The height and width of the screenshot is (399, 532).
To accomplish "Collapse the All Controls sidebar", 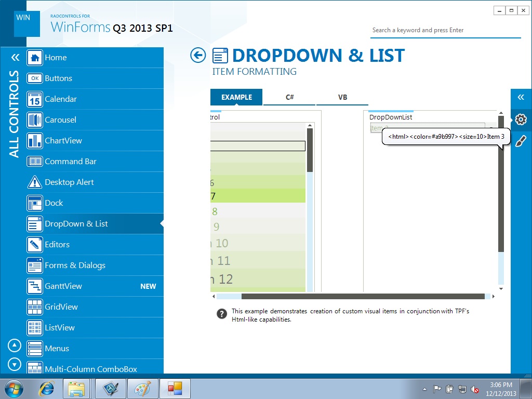I will click(x=15, y=57).
